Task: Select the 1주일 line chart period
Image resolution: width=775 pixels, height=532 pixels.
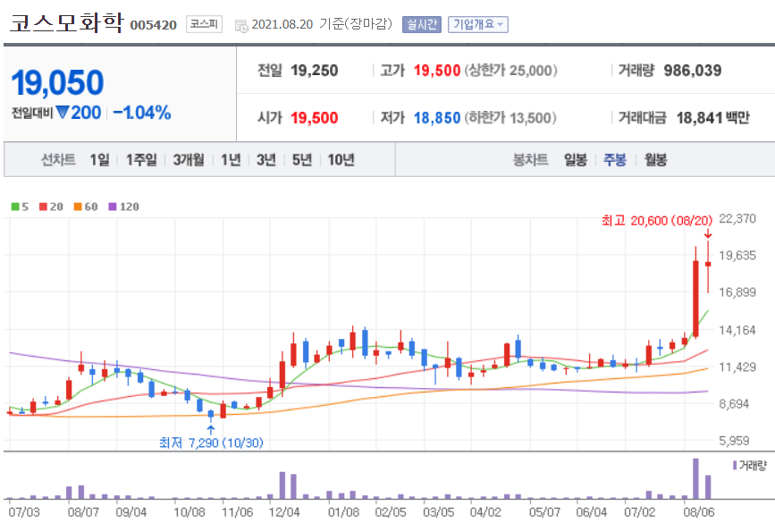Action: pos(141,160)
